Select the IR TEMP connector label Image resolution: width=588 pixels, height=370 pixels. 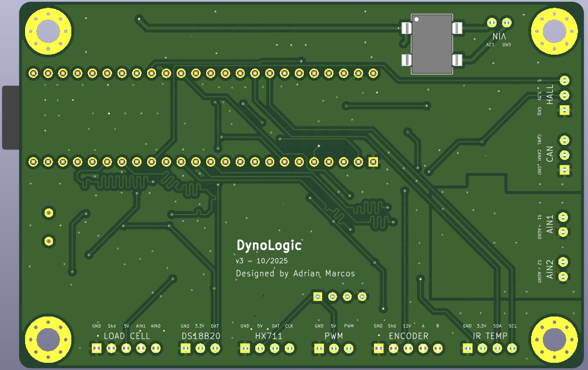click(490, 336)
